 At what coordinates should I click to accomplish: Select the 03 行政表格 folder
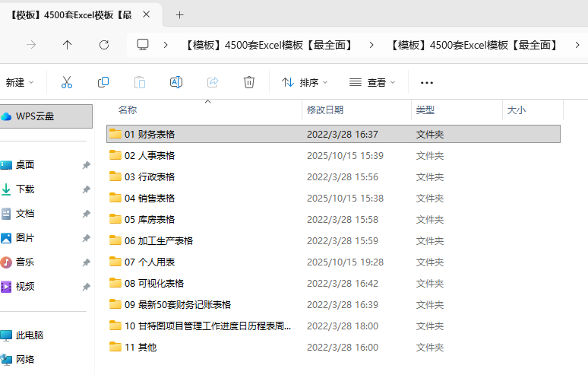[334, 176]
